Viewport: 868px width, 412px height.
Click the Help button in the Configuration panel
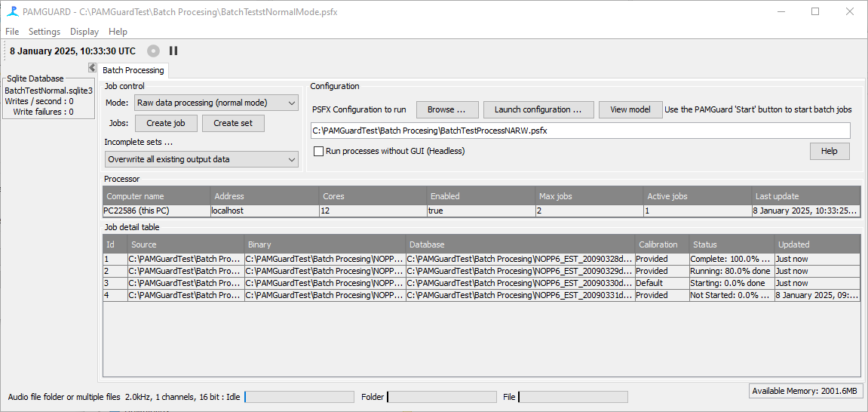pos(830,151)
